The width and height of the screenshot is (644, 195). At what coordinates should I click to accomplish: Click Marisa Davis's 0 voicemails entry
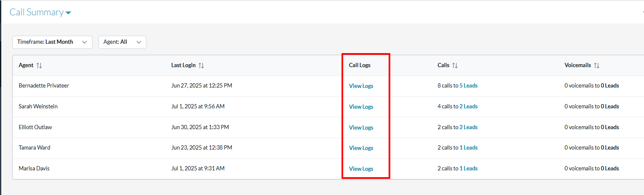(591, 168)
